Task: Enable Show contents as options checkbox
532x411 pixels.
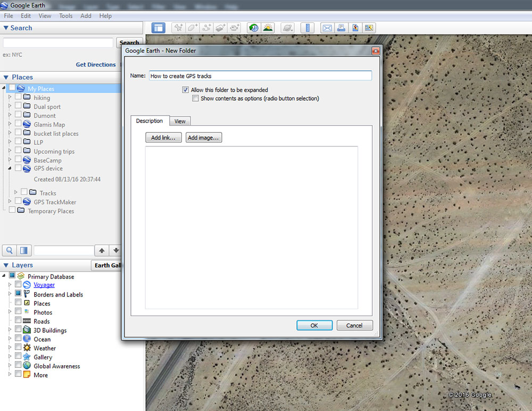Action: 195,98
